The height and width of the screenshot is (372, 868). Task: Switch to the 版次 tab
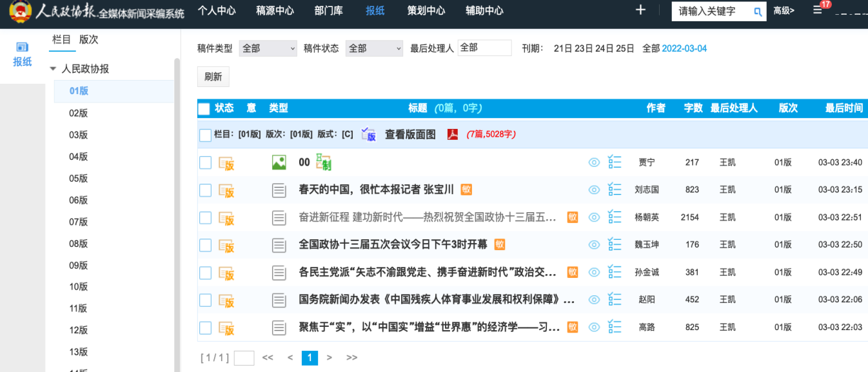88,39
